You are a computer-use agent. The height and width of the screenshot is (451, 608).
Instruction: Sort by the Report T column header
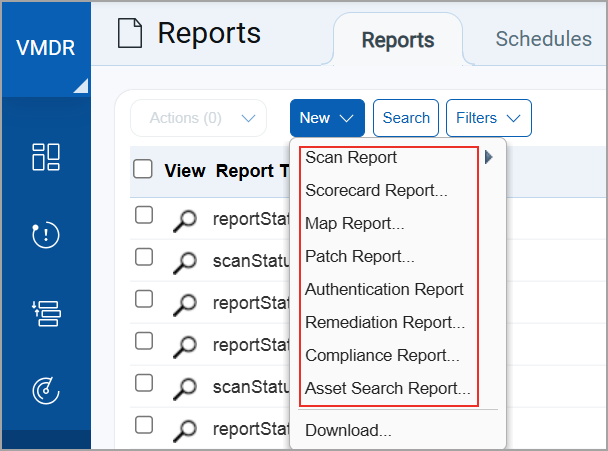pyautogui.click(x=252, y=171)
